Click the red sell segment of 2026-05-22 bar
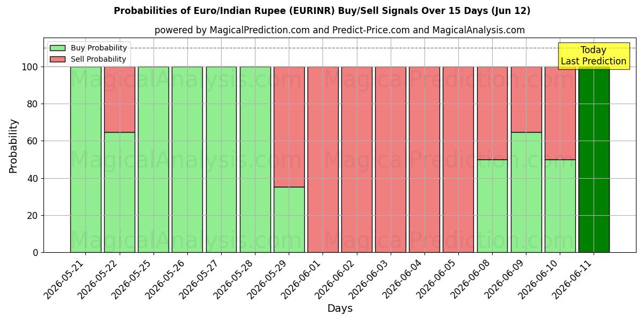Viewport: 644px width, 322px height. pyautogui.click(x=119, y=99)
